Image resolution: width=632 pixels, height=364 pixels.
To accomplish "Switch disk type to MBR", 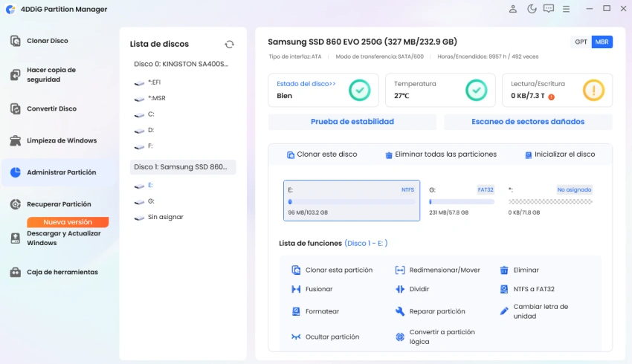I will [x=602, y=42].
